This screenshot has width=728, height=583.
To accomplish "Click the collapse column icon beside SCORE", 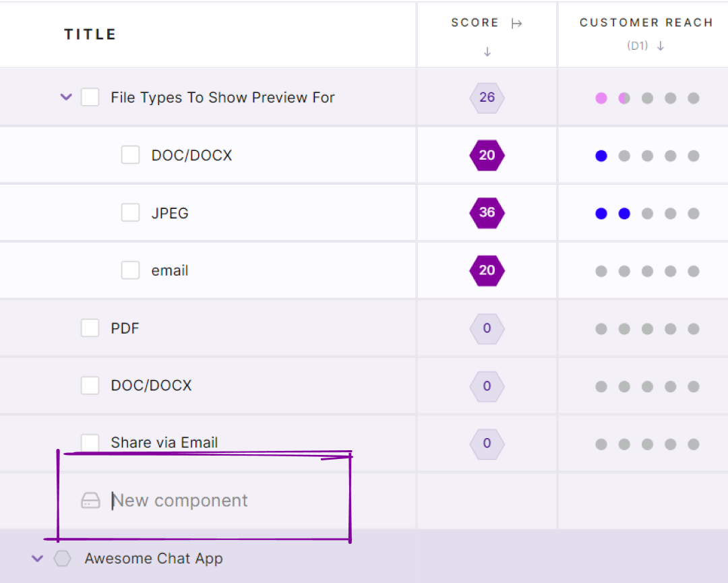I will click(517, 24).
